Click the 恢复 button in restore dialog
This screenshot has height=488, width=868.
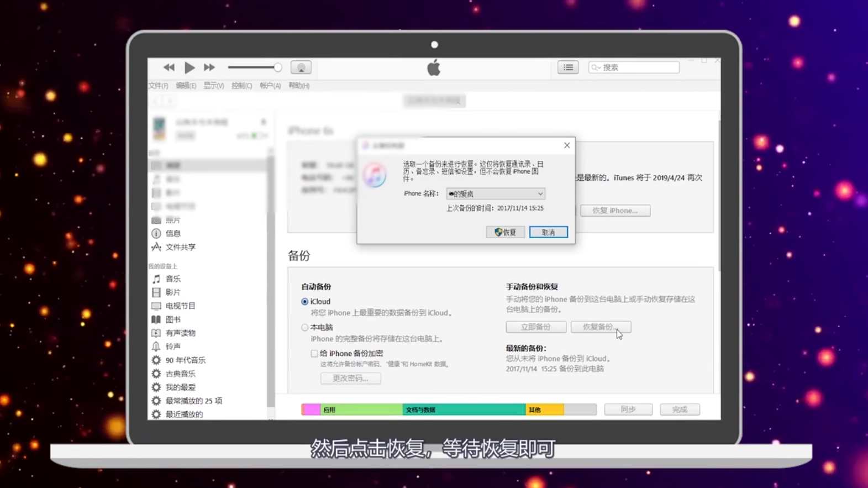[506, 233]
